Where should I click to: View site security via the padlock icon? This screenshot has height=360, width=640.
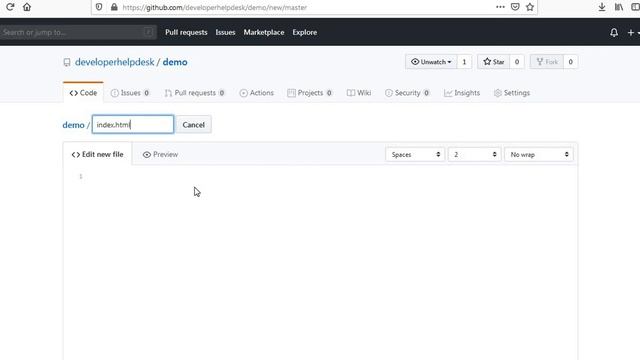point(114,7)
